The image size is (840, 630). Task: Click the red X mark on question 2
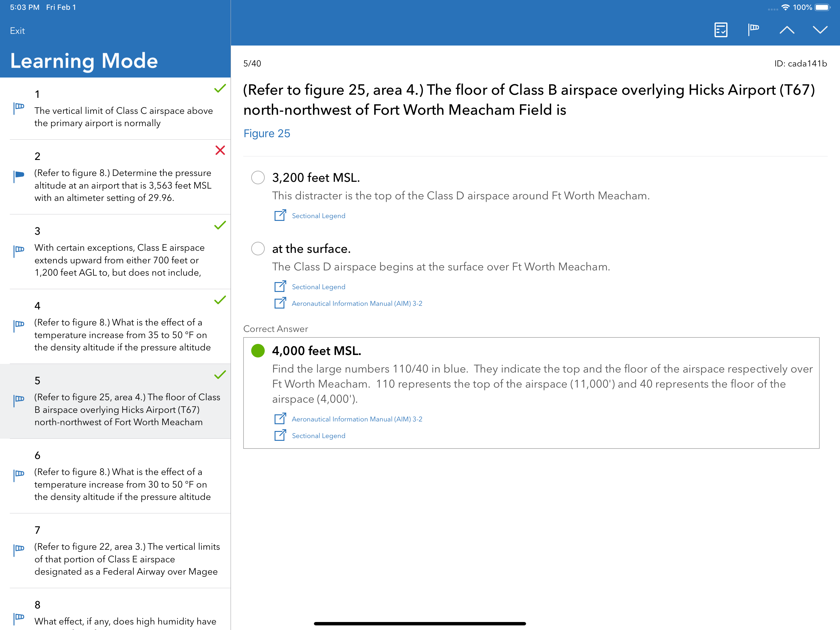pos(220,150)
